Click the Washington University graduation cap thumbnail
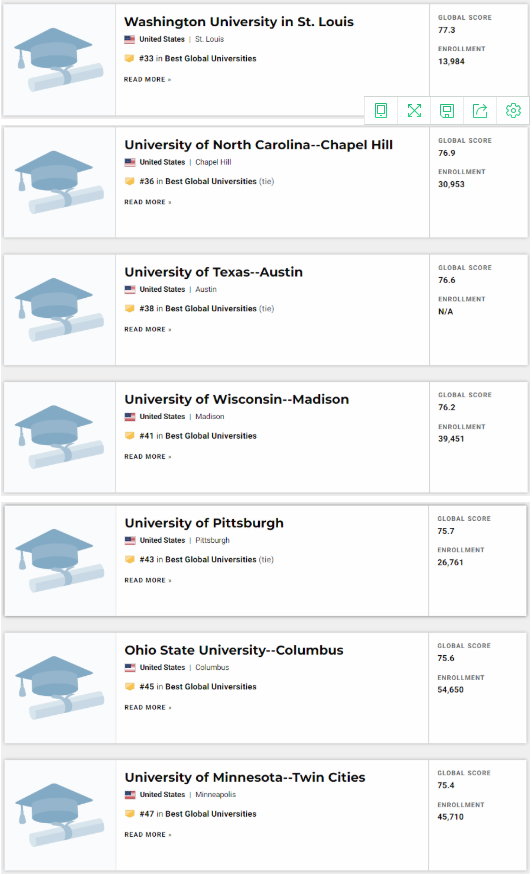532x875 pixels. [59, 60]
